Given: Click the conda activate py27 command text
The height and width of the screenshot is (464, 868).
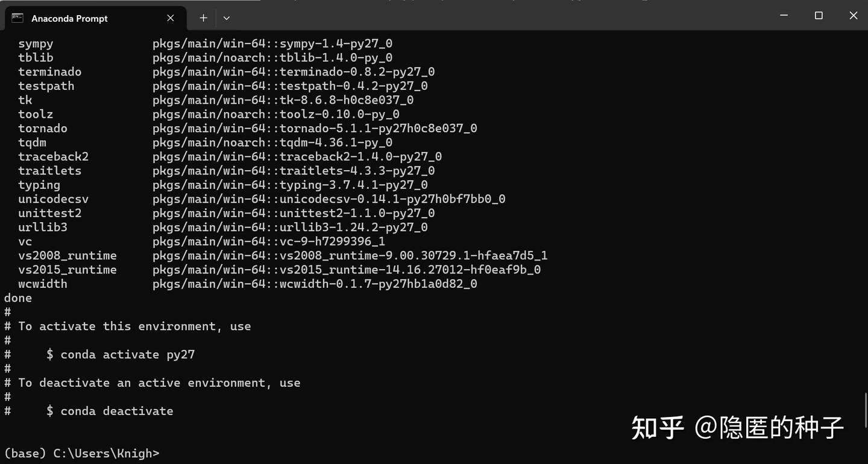Looking at the screenshot, I should pyautogui.click(x=127, y=354).
